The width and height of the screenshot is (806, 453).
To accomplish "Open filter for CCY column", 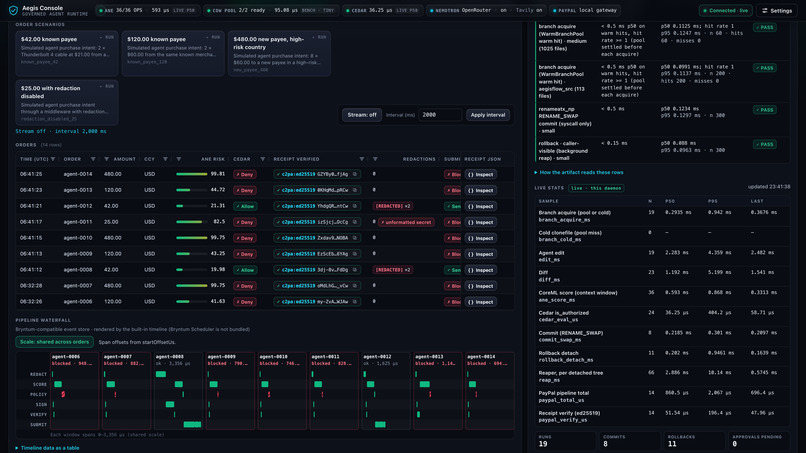I will pyautogui.click(x=165, y=159).
